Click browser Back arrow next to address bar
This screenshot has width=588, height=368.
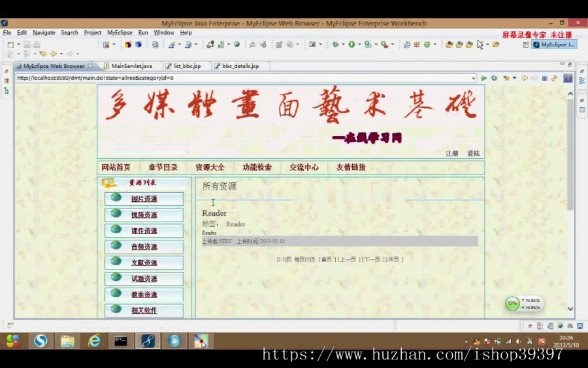coord(524,78)
